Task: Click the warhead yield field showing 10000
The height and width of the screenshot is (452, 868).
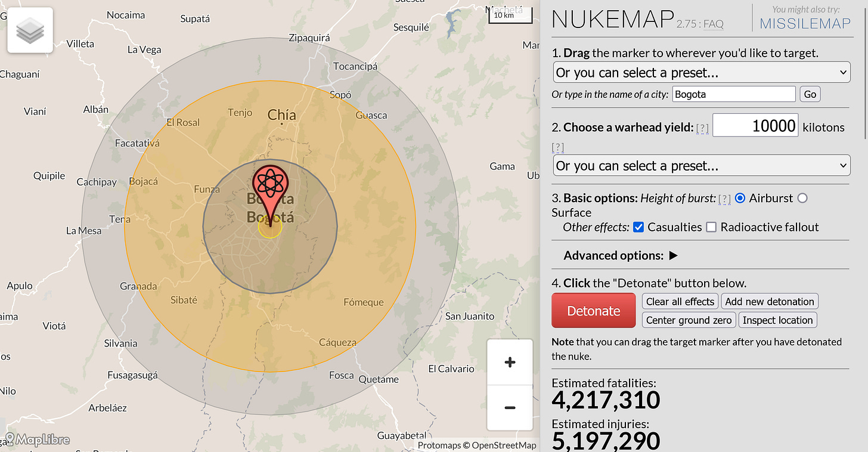Action: pos(755,126)
